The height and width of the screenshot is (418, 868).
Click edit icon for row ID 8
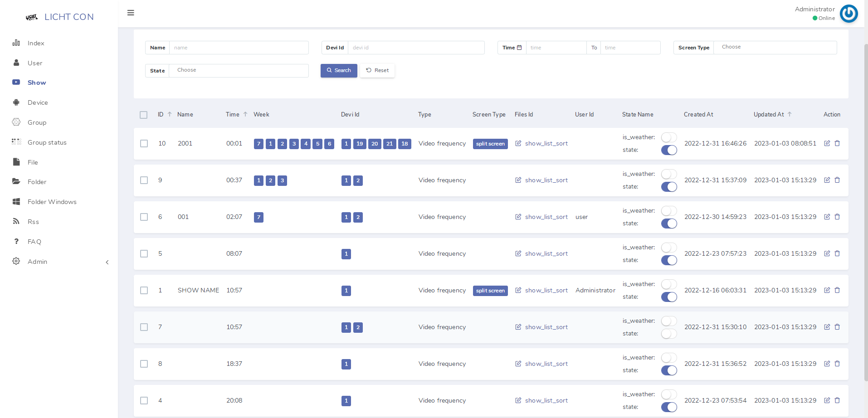click(x=827, y=364)
